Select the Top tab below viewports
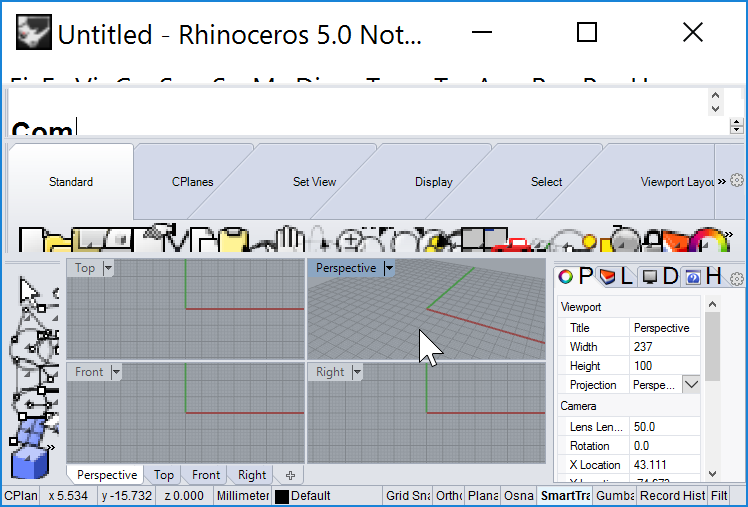 coord(164,475)
